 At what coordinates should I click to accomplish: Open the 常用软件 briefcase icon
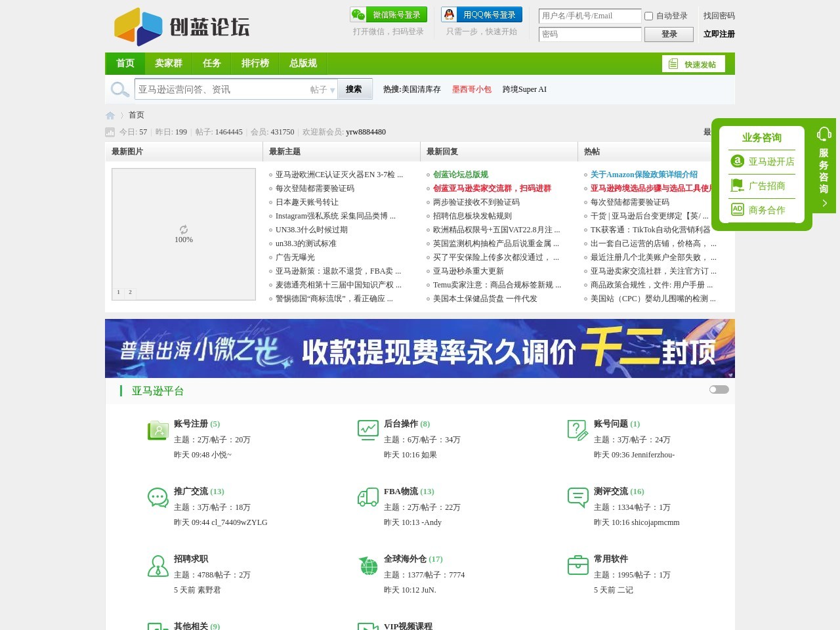coord(578,566)
